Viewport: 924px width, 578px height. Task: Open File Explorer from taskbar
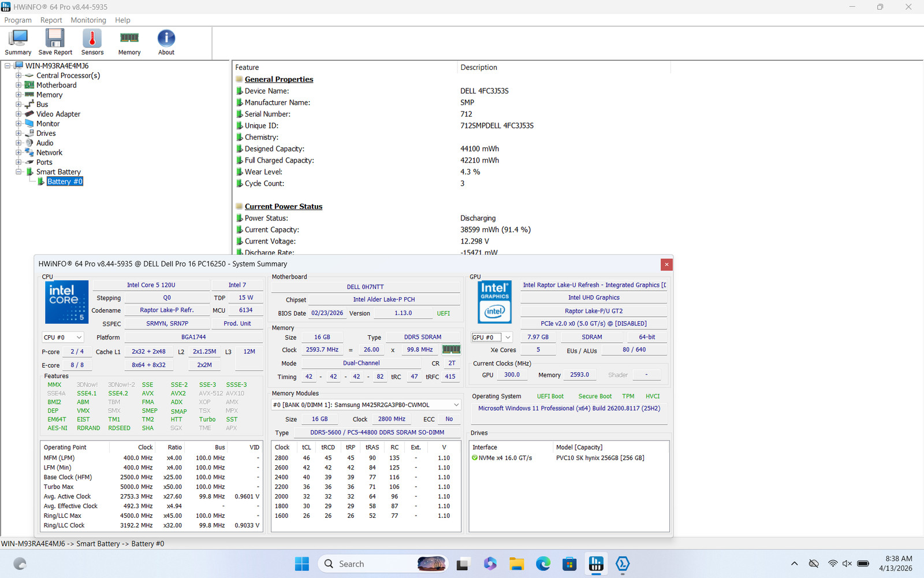(x=516, y=564)
